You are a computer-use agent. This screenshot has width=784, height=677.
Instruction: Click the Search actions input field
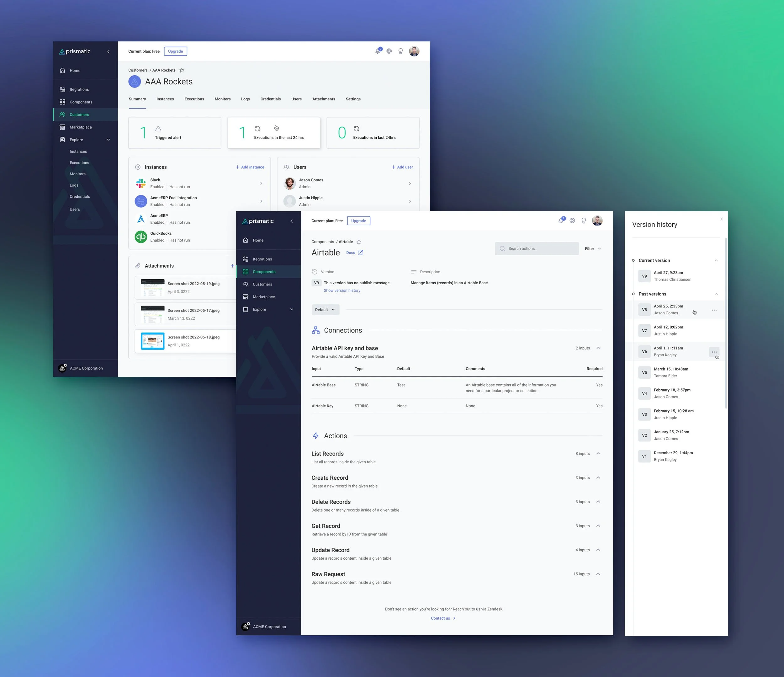[536, 248]
